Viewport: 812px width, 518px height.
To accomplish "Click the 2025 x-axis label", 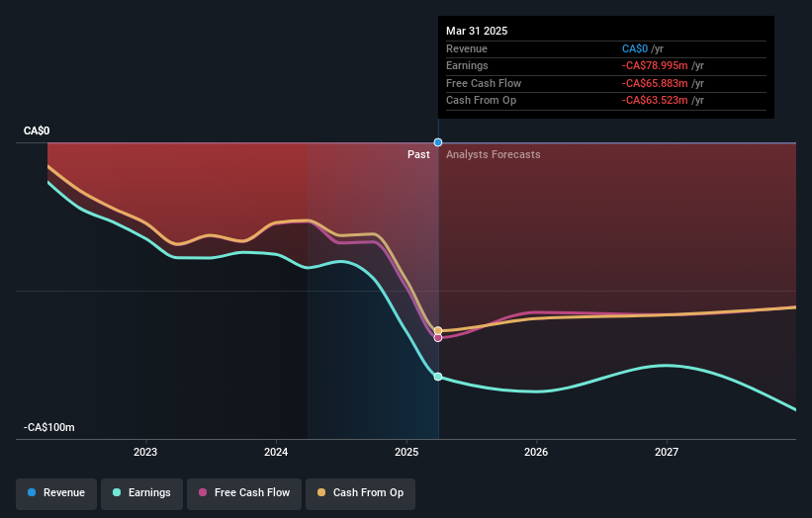I will [x=406, y=453].
